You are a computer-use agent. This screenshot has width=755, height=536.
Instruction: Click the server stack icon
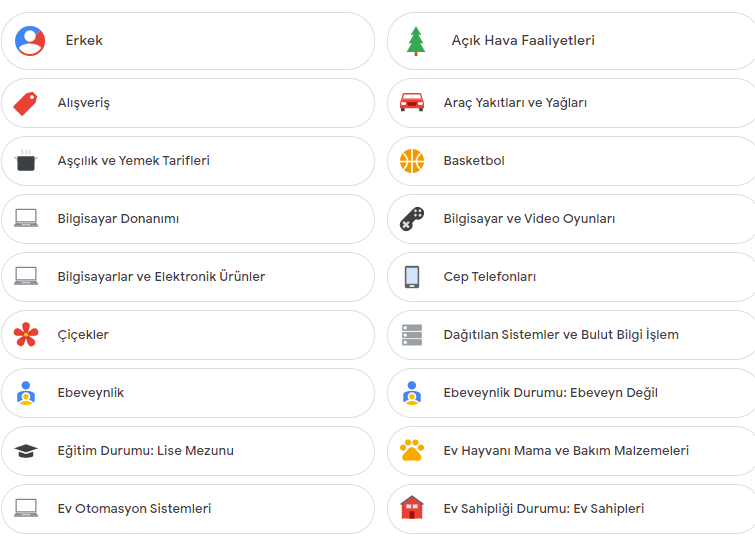pos(412,335)
